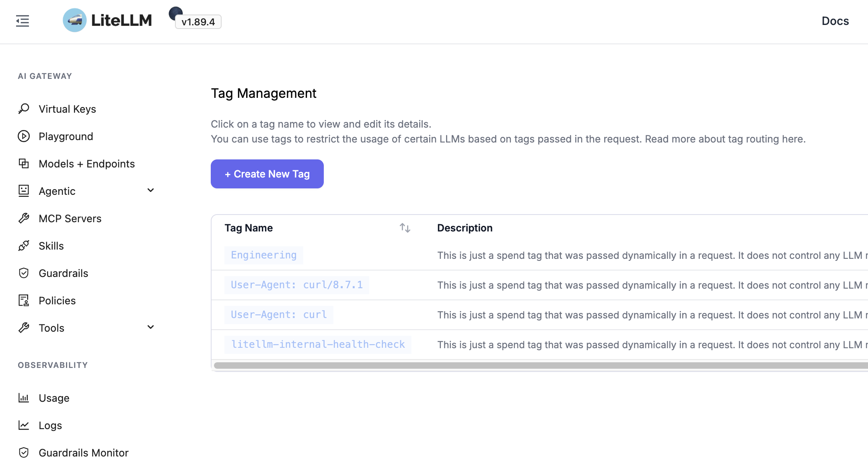The width and height of the screenshot is (868, 475).
Task: Click the litellm-internal-health-check row description
Action: 652,345
